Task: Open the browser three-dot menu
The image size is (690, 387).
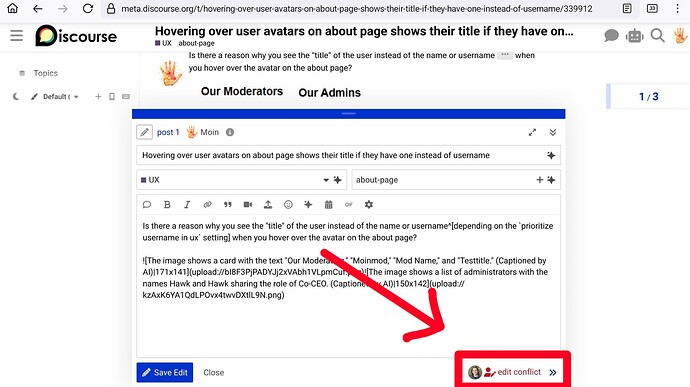Action: tap(677, 8)
